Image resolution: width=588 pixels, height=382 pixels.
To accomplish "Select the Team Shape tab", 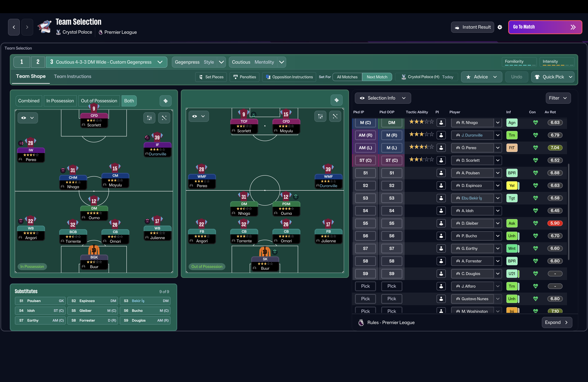I will coord(31,76).
